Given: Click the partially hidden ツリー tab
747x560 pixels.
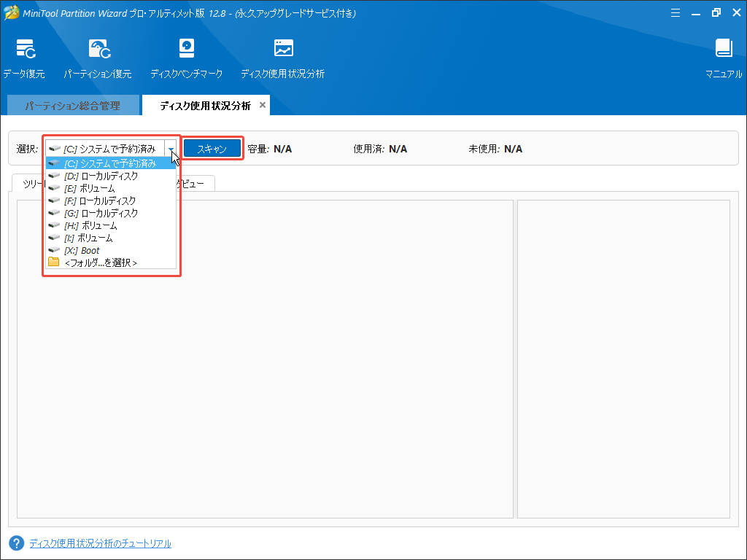Looking at the screenshot, I should click(28, 183).
